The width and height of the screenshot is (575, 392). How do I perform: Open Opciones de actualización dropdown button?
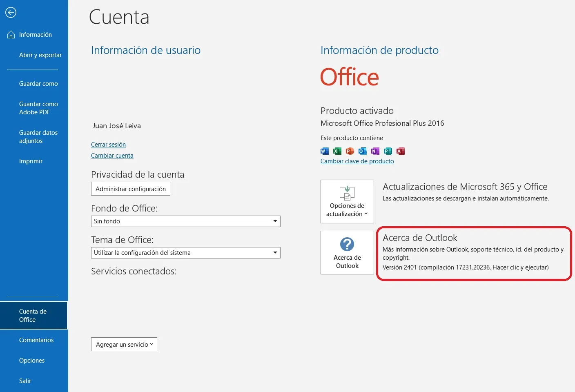347,201
